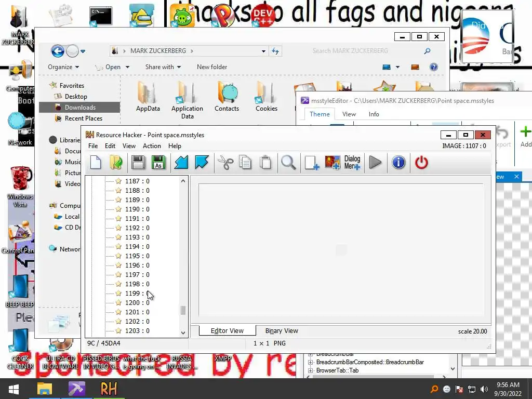Click Explorer Forward navigation button
This screenshot has height=399, width=532.
coord(72,51)
